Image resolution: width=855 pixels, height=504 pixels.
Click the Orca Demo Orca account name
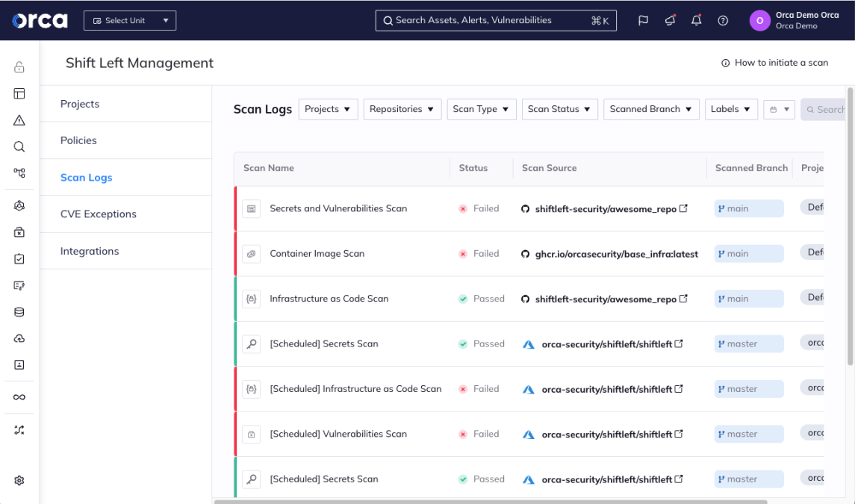pyautogui.click(x=807, y=15)
